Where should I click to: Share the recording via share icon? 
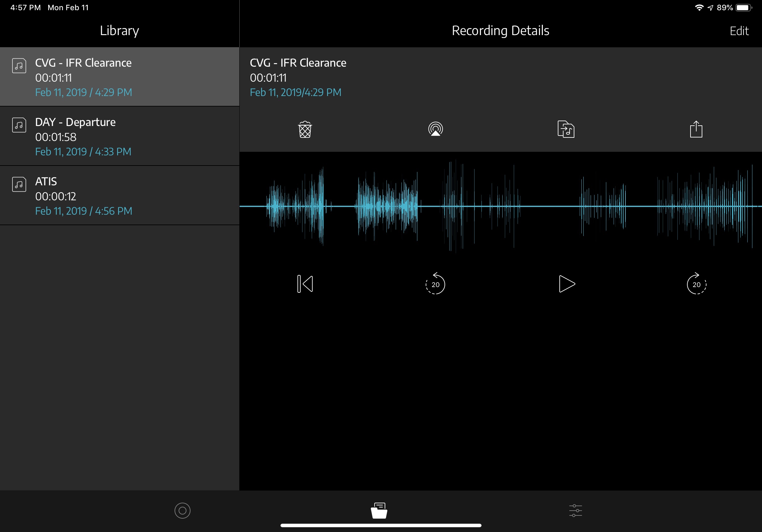coord(696,129)
